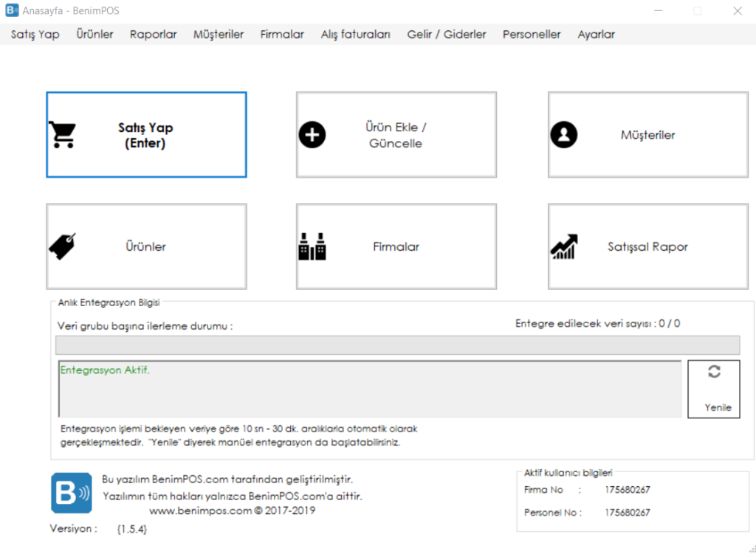Click the Entegre edilecek veri sayısı text
The image size is (756, 554).
pyautogui.click(x=597, y=323)
